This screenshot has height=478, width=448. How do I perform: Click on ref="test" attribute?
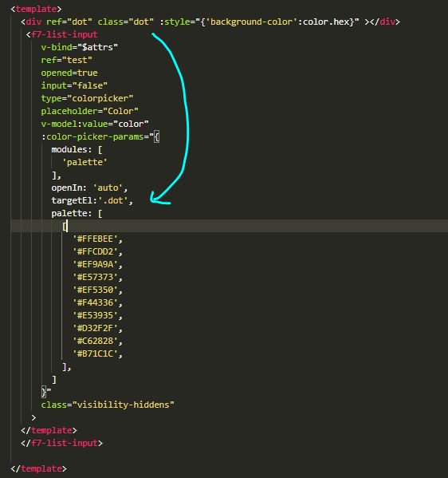point(67,60)
